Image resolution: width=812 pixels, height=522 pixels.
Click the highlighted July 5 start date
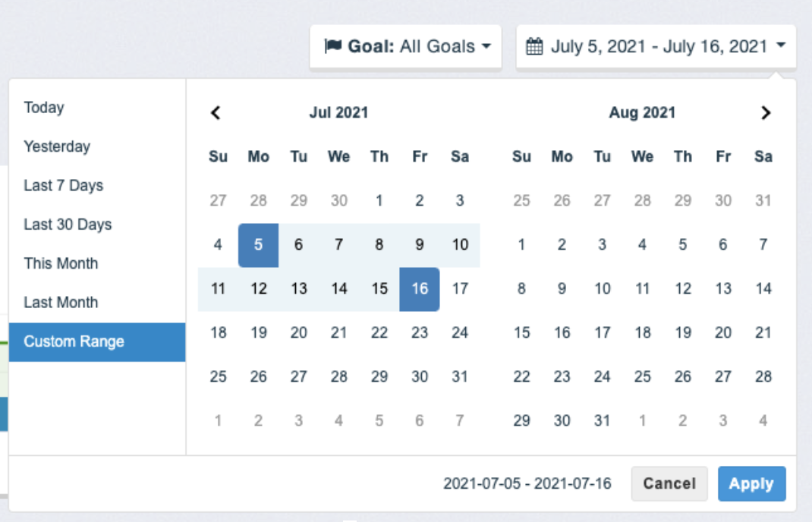pos(258,245)
